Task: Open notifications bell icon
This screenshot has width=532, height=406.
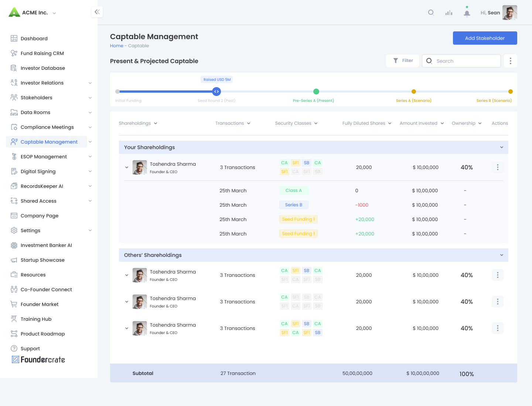Action: tap(467, 13)
